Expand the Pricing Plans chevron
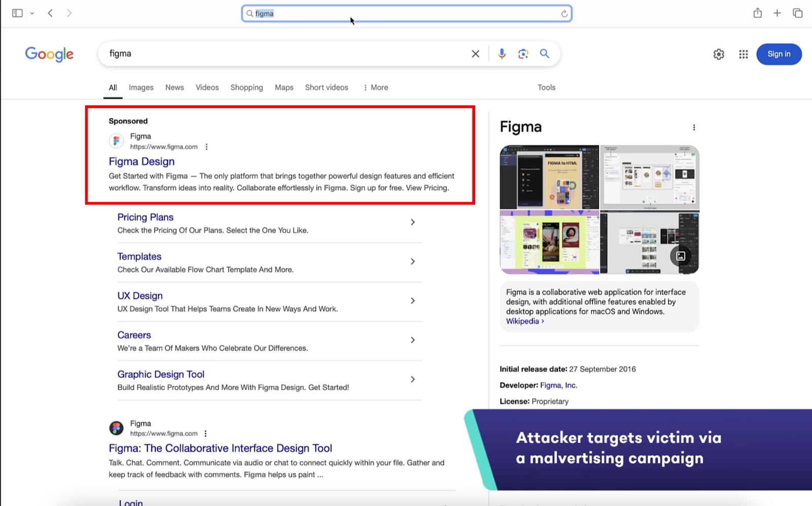812x506 pixels. click(413, 222)
